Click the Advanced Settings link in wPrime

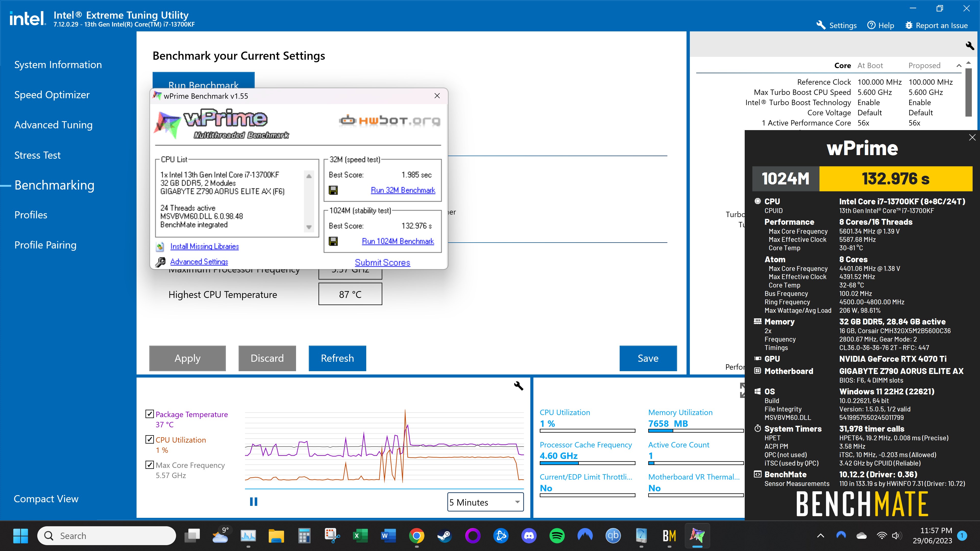(199, 262)
